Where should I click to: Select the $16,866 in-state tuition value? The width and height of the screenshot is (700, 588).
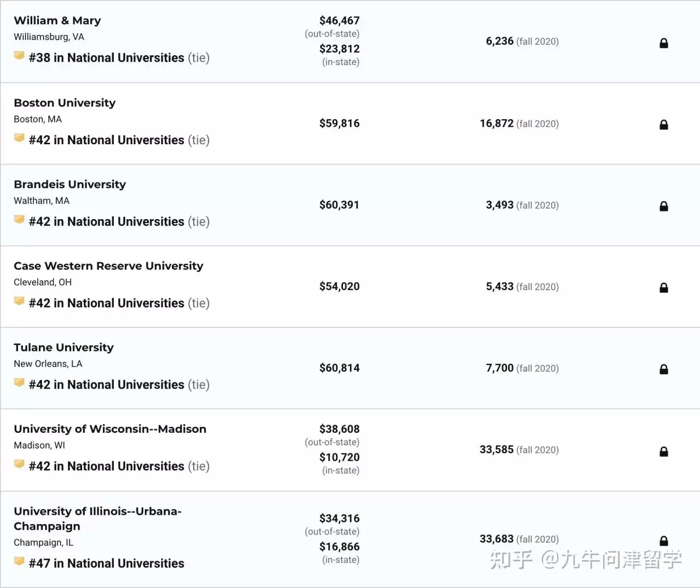(x=340, y=546)
